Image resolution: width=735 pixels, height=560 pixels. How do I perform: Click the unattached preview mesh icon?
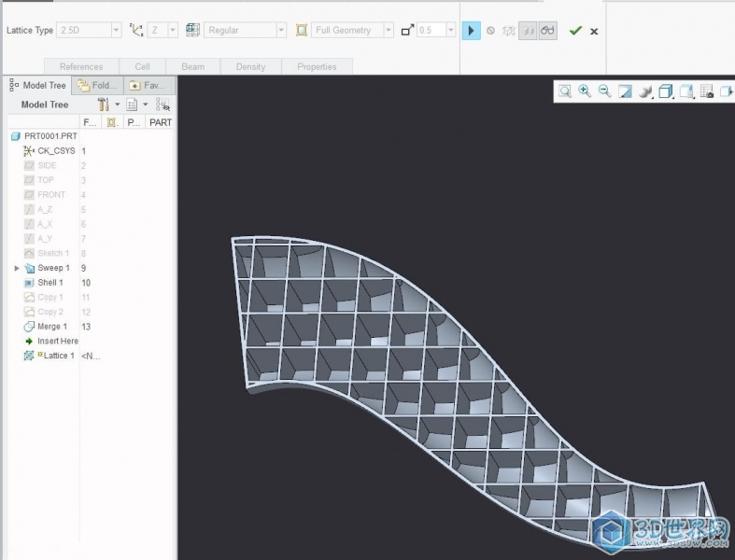509,31
